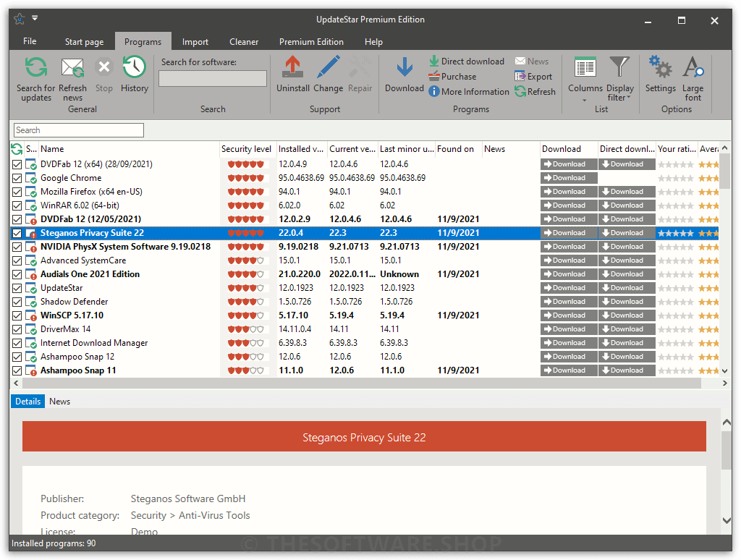Click the refresh icon in list header
Viewport: 741px width, 560px height.
point(17,149)
